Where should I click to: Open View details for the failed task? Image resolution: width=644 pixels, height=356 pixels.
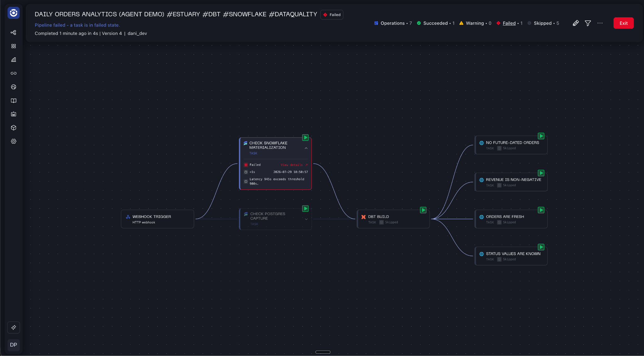tap(294, 165)
